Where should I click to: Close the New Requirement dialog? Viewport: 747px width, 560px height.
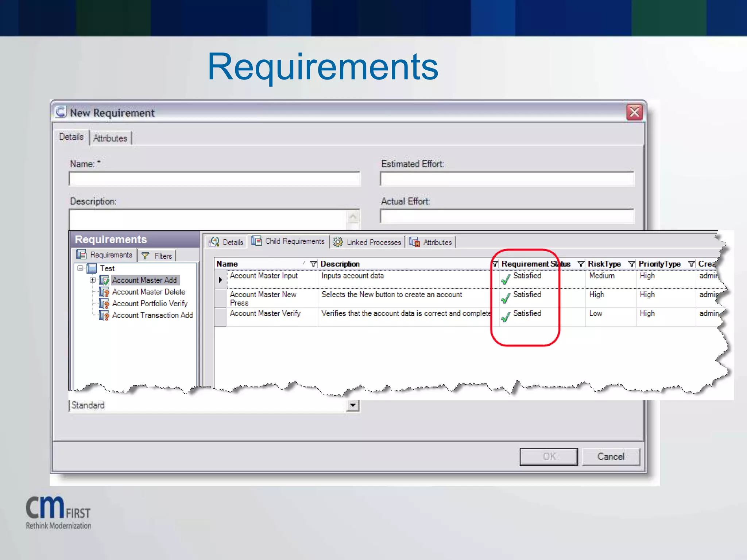[634, 112]
